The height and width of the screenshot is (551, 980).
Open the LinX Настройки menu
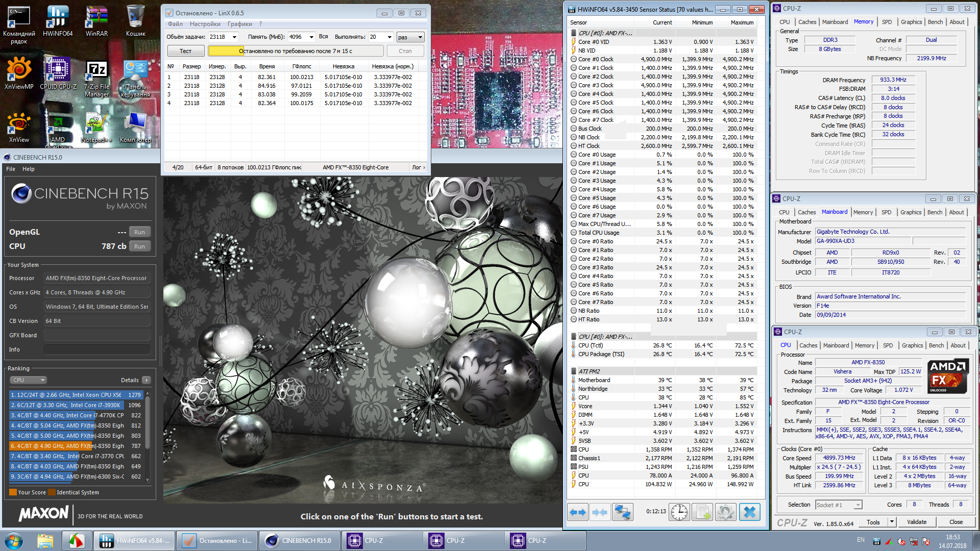(205, 24)
